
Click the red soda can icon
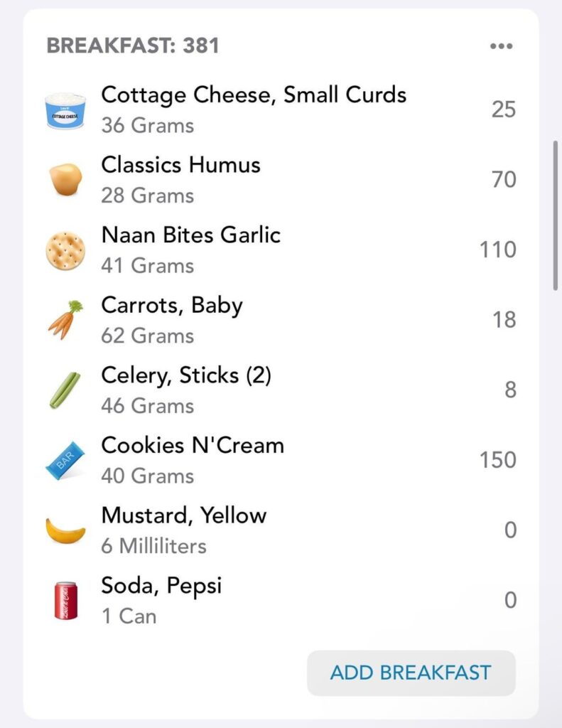[x=65, y=600]
